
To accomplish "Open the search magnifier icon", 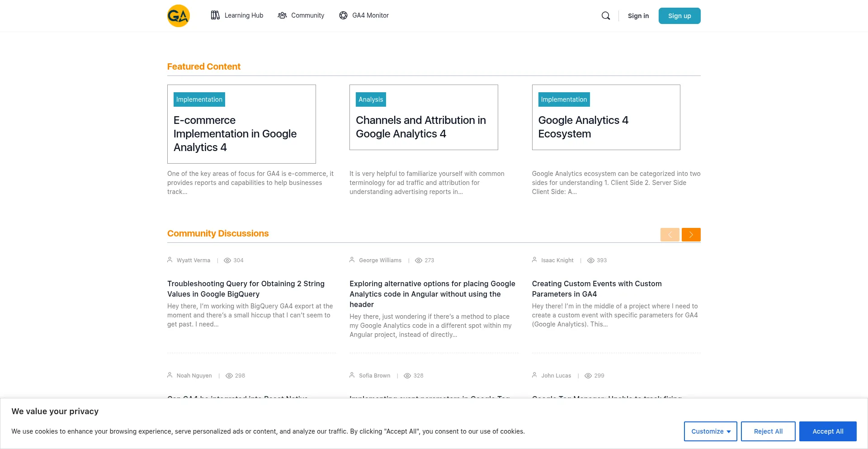I will tap(605, 15).
